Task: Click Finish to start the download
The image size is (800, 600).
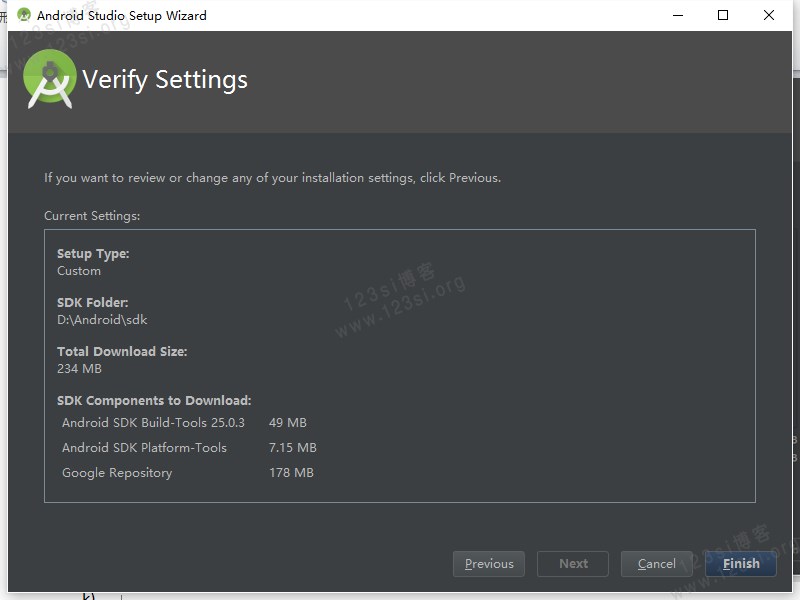Action: pyautogui.click(x=741, y=564)
